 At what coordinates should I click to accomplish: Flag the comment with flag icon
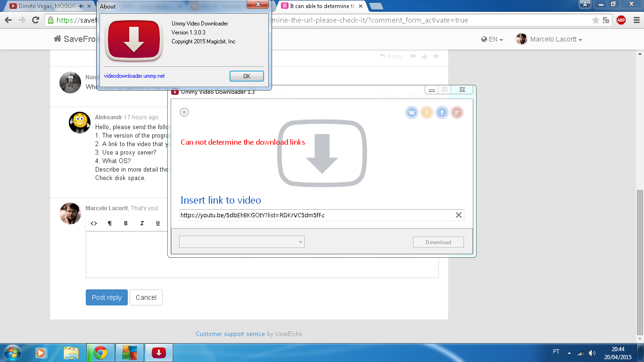coord(413,57)
